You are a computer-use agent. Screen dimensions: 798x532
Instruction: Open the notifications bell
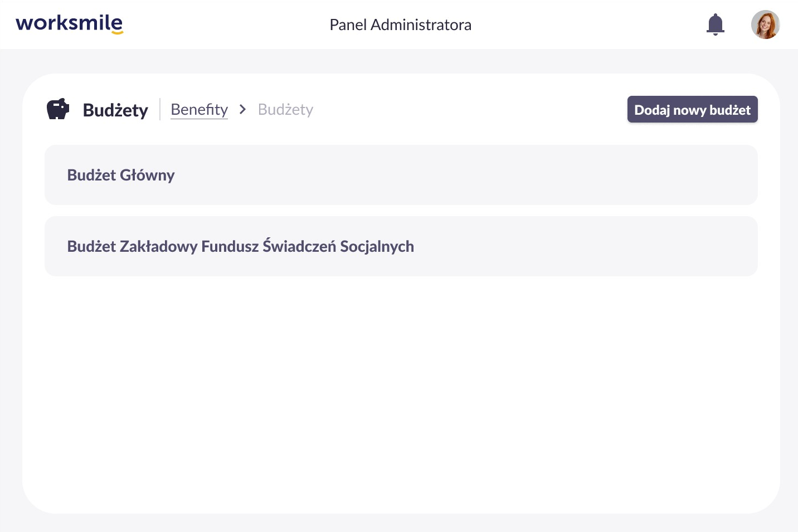pyautogui.click(x=715, y=25)
